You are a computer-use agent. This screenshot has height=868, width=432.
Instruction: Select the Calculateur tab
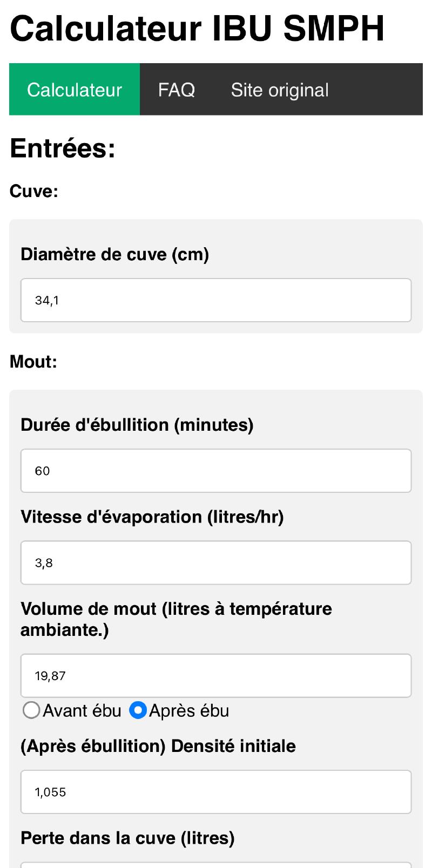click(75, 90)
